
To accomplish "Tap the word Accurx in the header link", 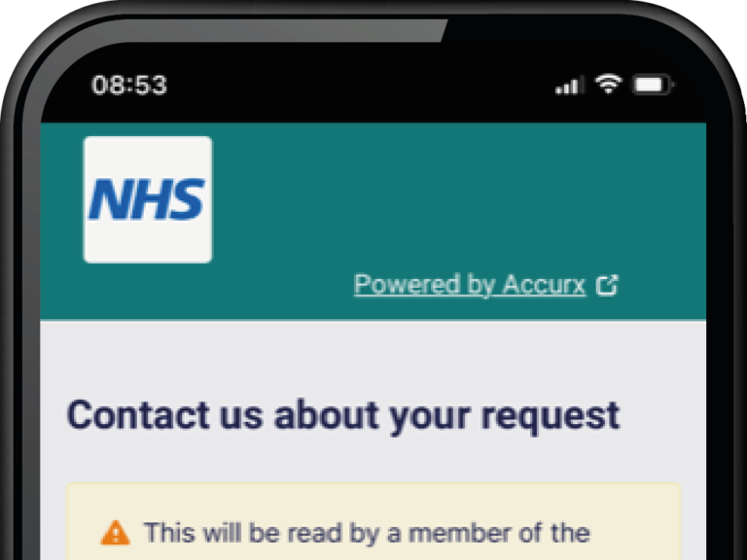I will [x=544, y=284].
